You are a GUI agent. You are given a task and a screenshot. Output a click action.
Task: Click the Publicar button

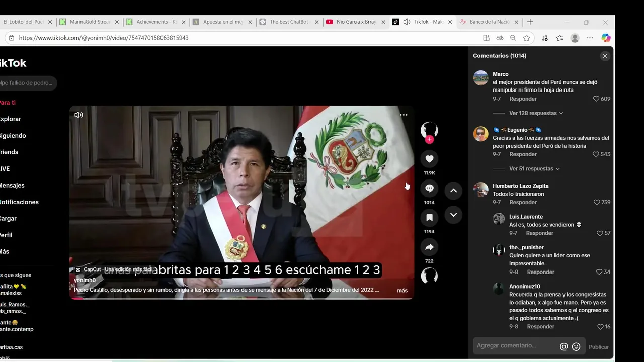[x=599, y=347]
